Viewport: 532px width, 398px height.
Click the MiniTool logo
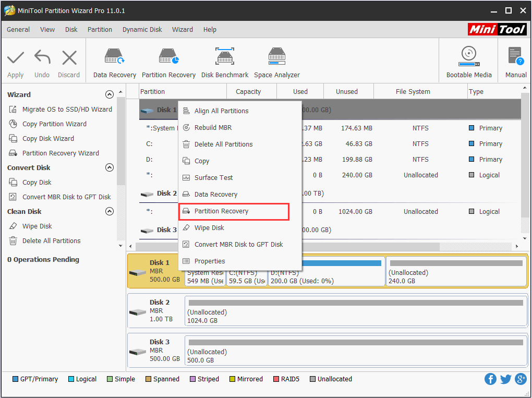(497, 30)
